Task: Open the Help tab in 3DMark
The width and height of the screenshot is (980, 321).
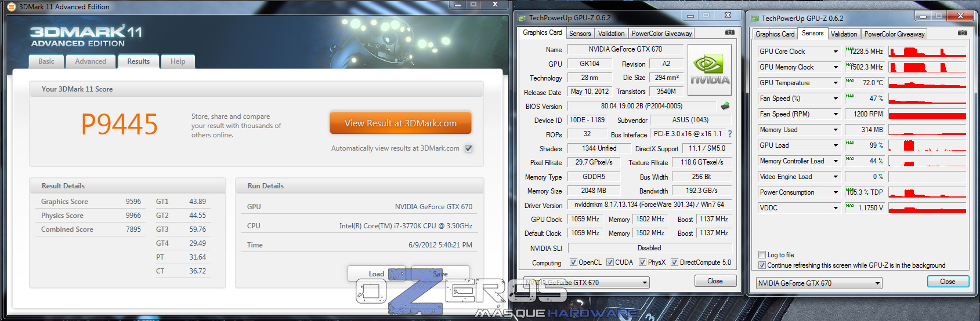Action: tap(178, 61)
